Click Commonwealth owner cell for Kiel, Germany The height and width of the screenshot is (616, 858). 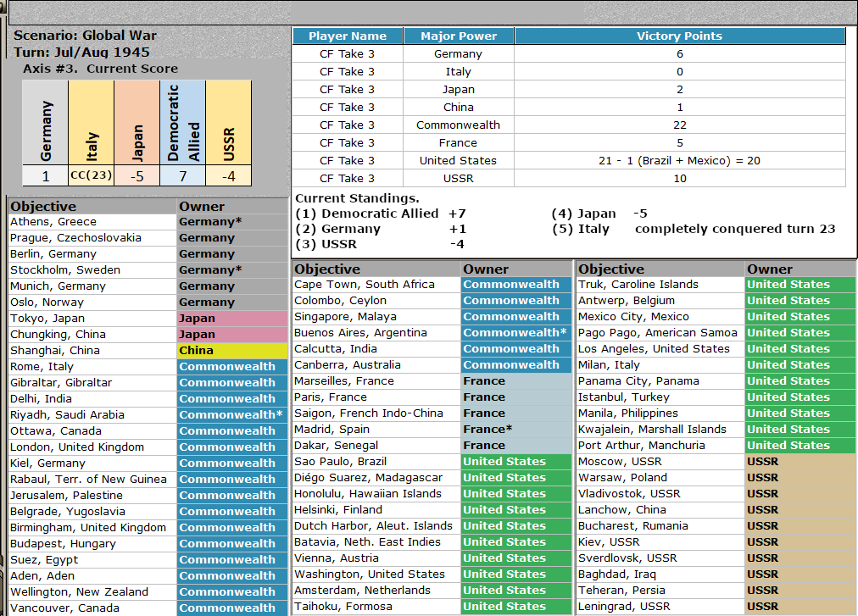point(232,463)
